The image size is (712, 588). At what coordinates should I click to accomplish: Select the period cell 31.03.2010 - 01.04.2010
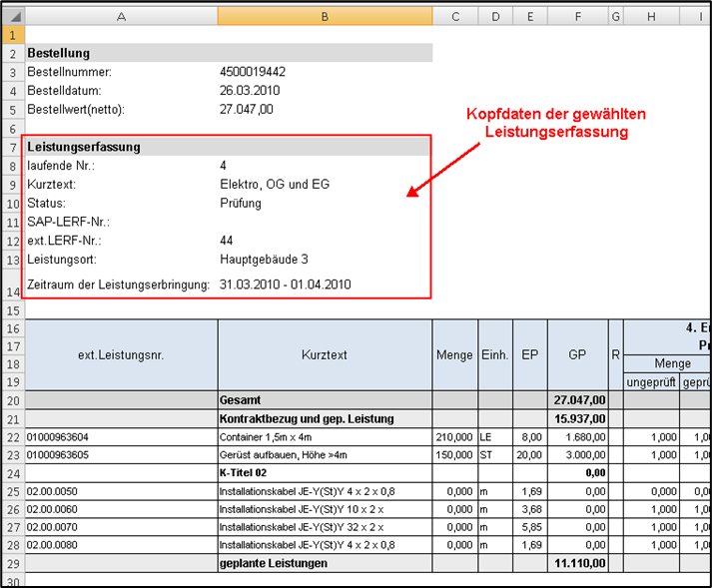click(286, 286)
